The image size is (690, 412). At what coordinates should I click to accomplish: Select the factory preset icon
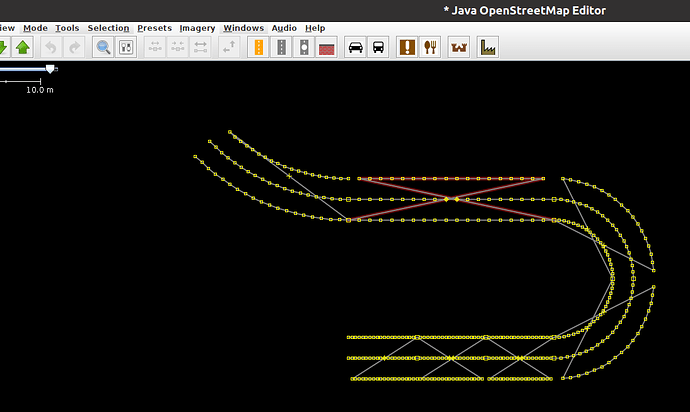(x=488, y=47)
